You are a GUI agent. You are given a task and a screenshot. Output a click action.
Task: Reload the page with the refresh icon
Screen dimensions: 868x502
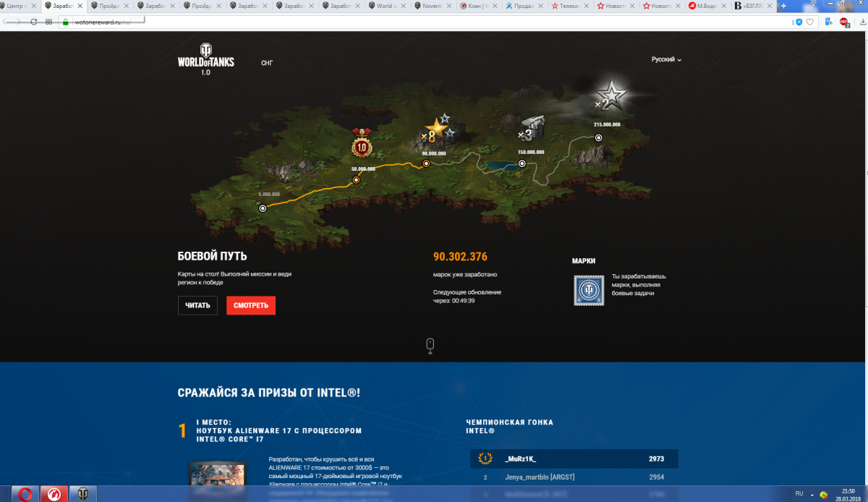coord(33,22)
